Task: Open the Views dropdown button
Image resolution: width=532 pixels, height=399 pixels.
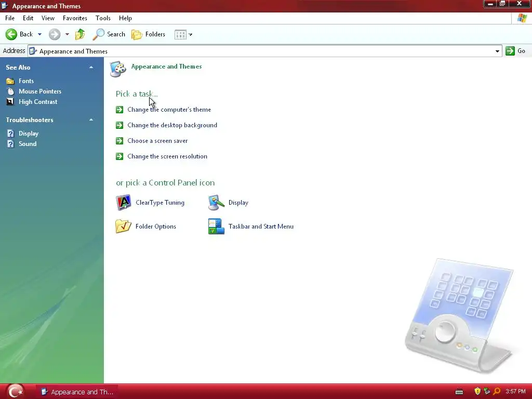Action: click(x=183, y=34)
